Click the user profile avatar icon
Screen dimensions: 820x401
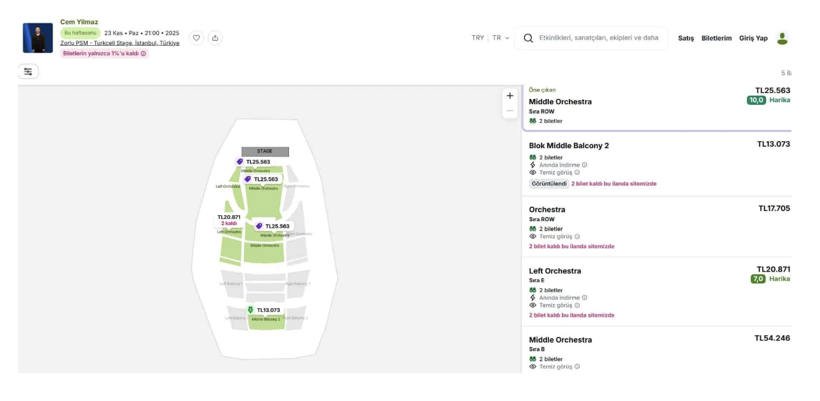(x=782, y=38)
